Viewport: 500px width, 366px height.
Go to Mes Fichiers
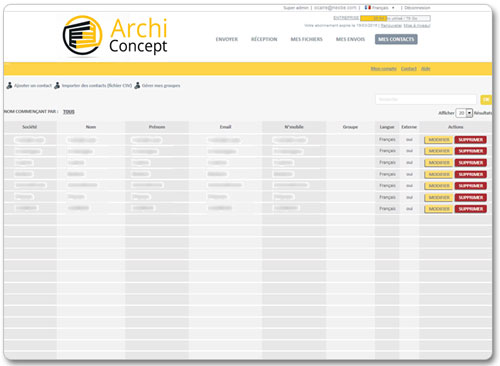click(x=307, y=39)
